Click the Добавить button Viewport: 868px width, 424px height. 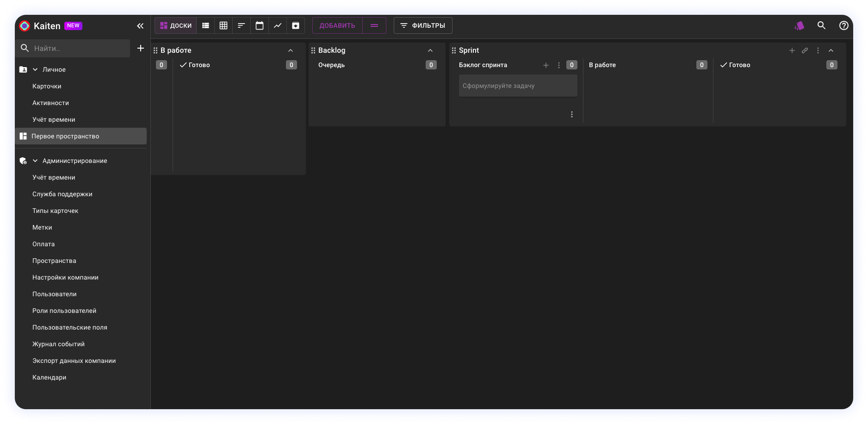coord(337,25)
